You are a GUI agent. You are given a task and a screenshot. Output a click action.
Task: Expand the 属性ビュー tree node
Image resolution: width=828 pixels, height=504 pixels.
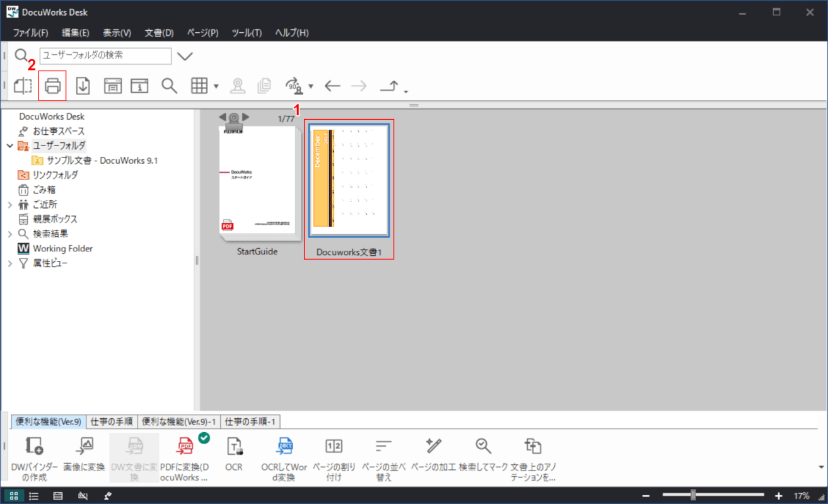(9, 263)
